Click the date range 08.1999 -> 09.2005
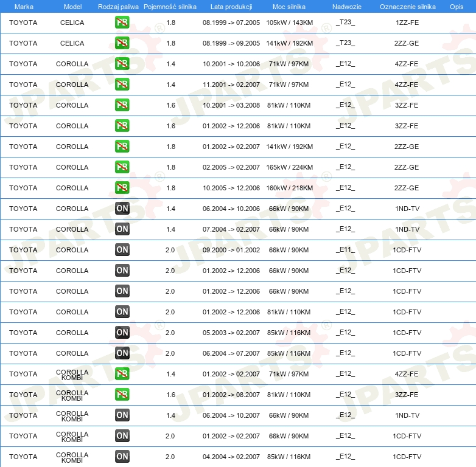Screen dimensions: 476x467 pyautogui.click(x=231, y=43)
